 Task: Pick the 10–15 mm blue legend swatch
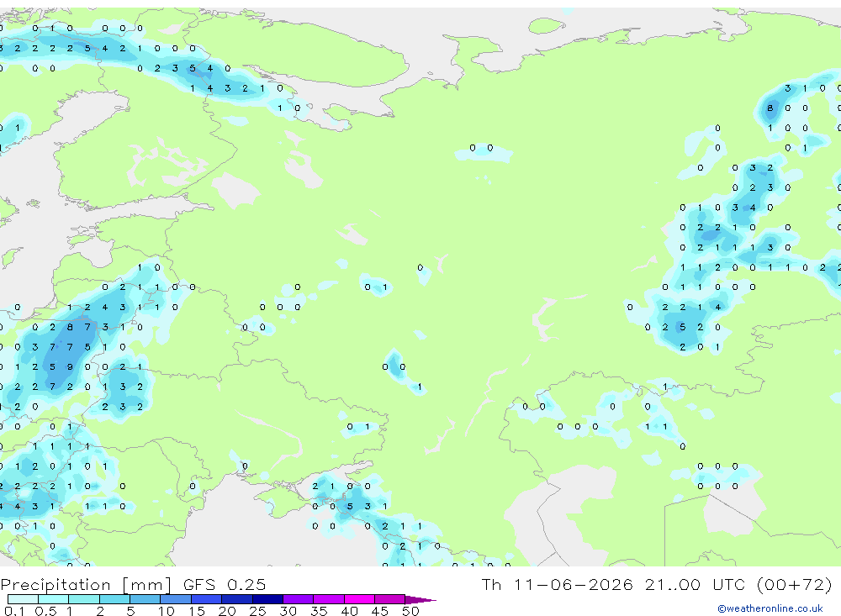[x=176, y=599]
